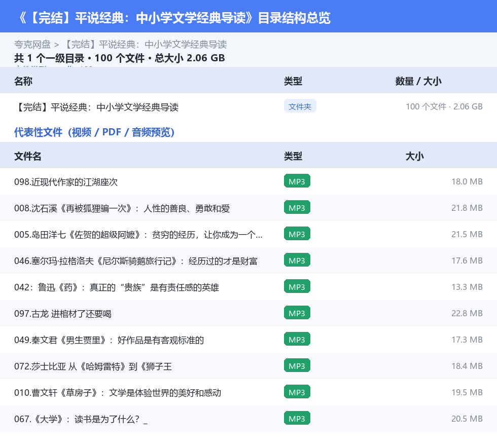Click MP3 badge in the 008.沈石溪 row
Screen dimensions: 497x448
tap(297, 207)
